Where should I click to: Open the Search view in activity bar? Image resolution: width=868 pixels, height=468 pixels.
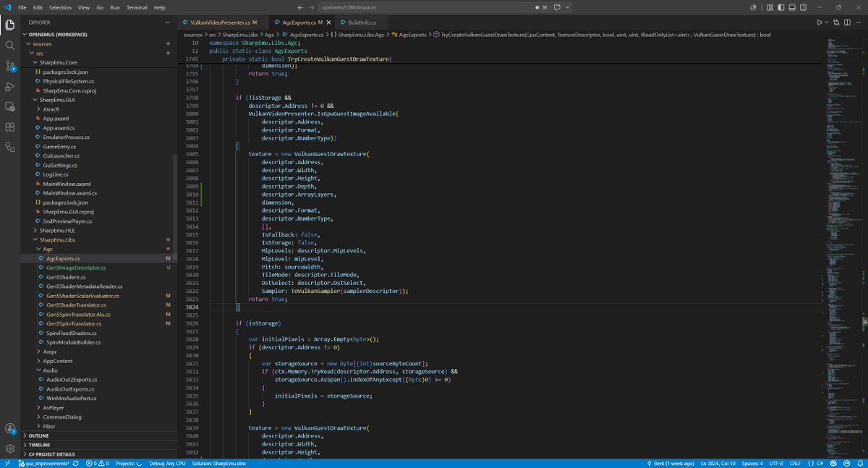coord(10,45)
